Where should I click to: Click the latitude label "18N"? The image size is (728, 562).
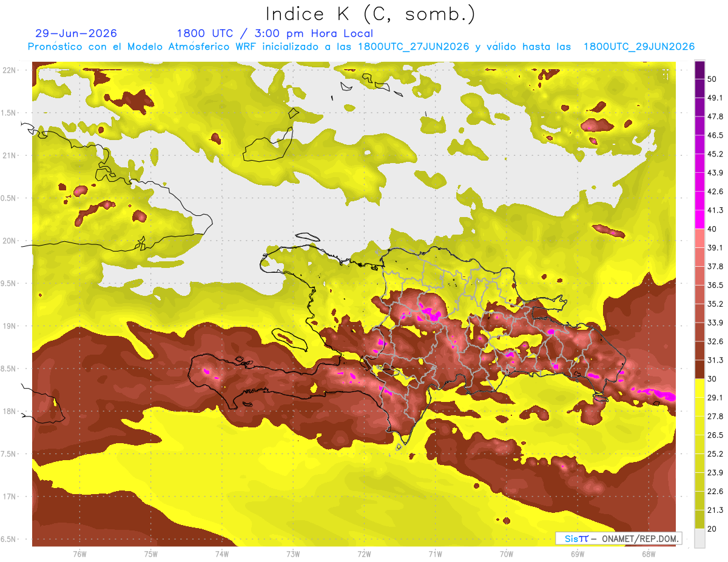pos(9,412)
